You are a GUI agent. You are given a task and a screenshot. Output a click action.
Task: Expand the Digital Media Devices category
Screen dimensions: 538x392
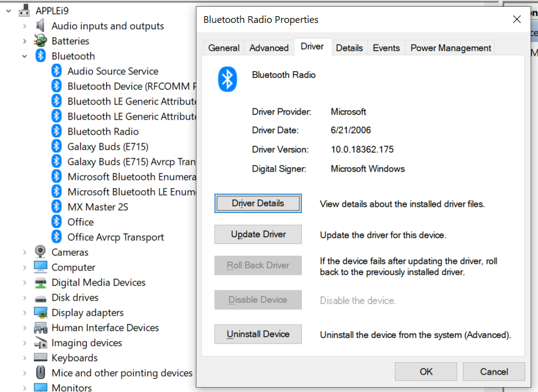point(24,282)
